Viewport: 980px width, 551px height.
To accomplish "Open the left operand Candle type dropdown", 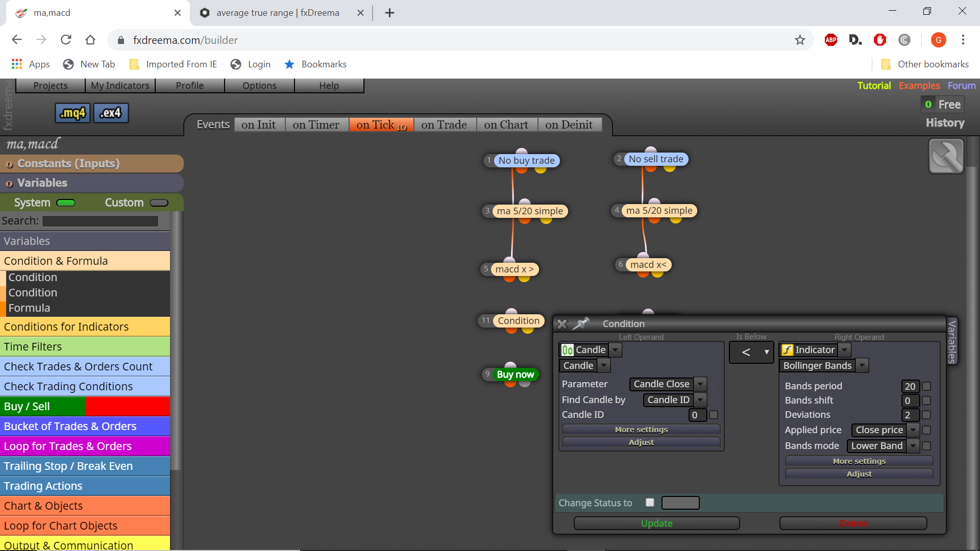I will 616,350.
